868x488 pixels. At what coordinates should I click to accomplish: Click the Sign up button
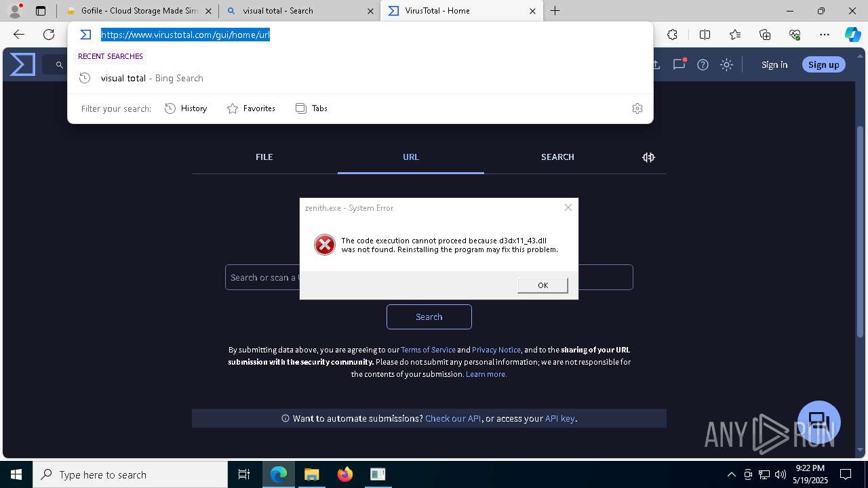[823, 65]
